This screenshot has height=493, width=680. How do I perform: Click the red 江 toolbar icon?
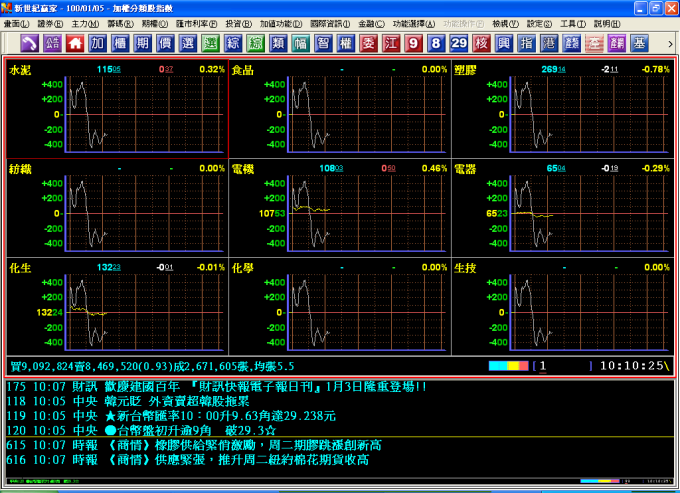pyautogui.click(x=391, y=43)
